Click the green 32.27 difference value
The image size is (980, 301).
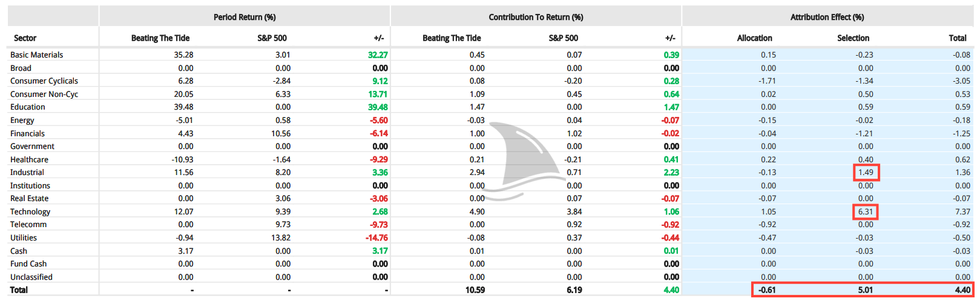(378, 55)
